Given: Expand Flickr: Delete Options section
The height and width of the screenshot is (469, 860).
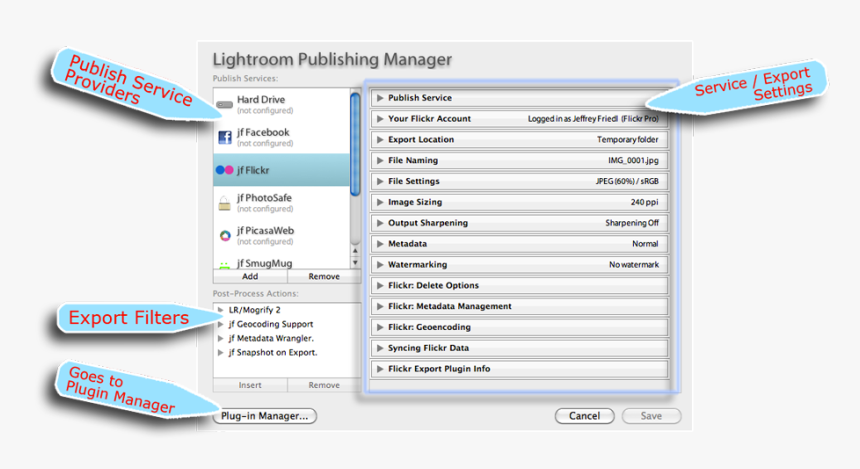Looking at the screenshot, I should click(380, 285).
